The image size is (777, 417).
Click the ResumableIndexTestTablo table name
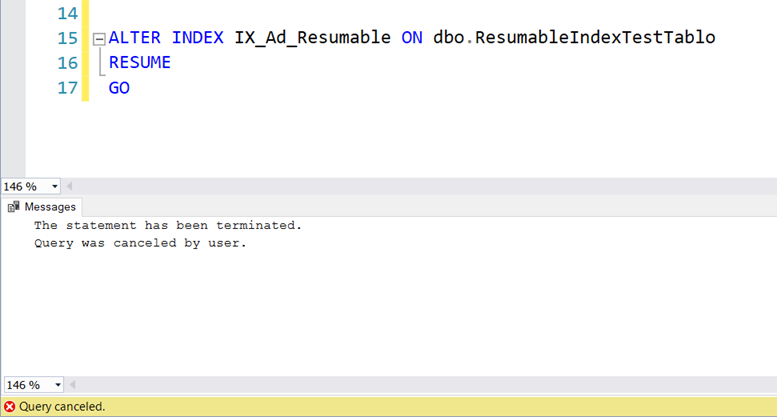pos(595,38)
